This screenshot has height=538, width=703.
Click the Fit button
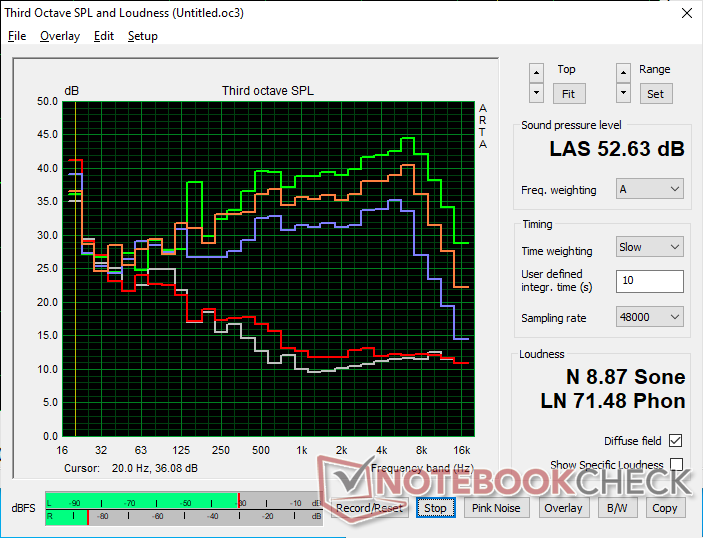click(568, 94)
